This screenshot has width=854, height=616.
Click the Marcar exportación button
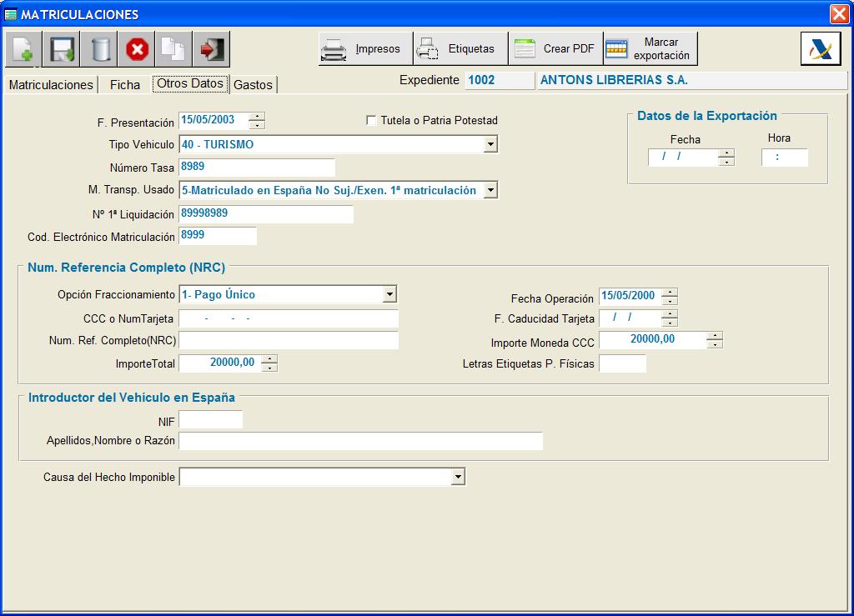(x=651, y=49)
